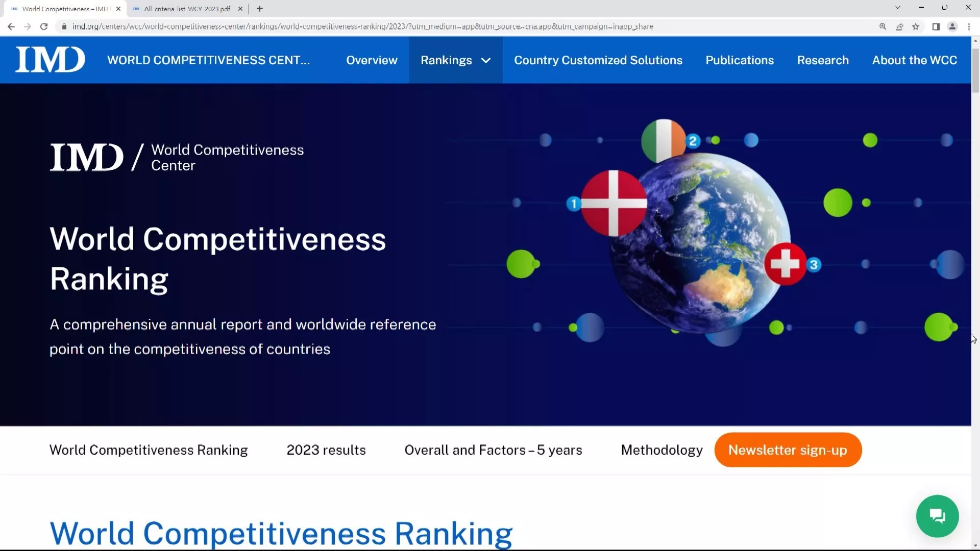Go back using the browser back arrow
This screenshot has height=551, width=980.
tap(11, 27)
